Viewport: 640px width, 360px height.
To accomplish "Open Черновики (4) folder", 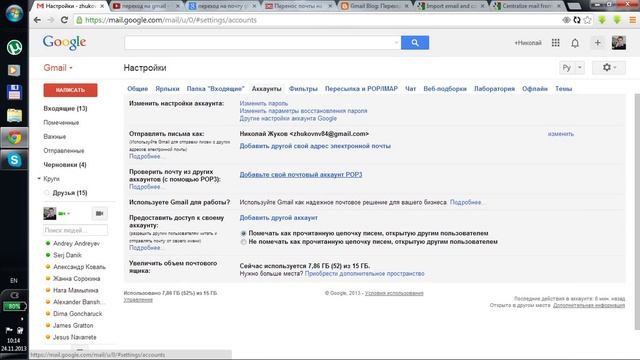I will [65, 165].
